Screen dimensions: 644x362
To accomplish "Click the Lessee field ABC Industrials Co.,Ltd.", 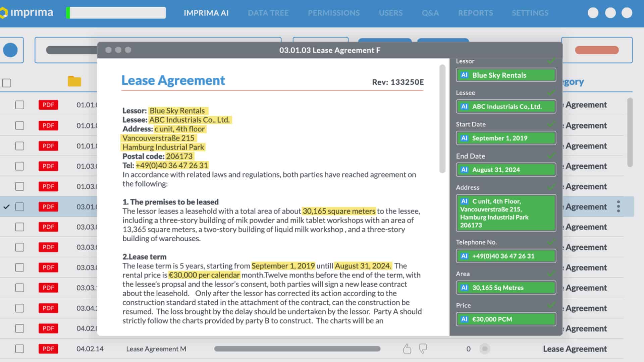I will pyautogui.click(x=506, y=107).
